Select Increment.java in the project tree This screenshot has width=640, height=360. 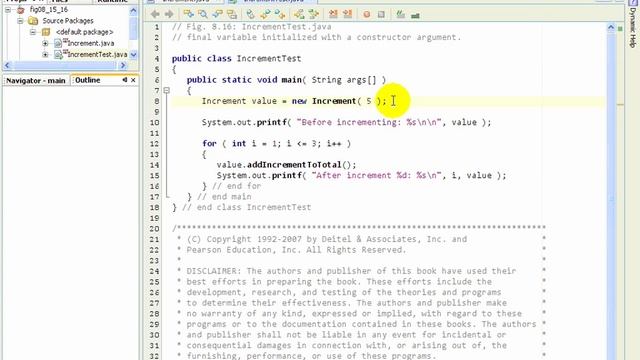click(91, 43)
